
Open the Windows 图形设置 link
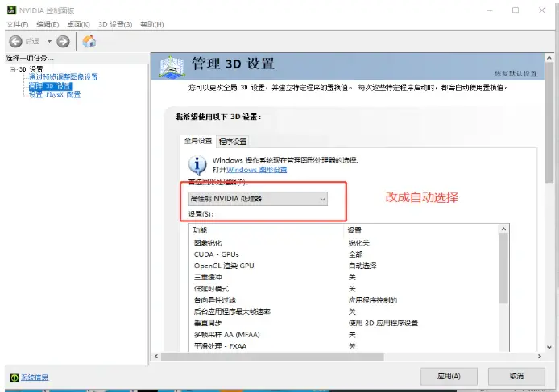256,170
